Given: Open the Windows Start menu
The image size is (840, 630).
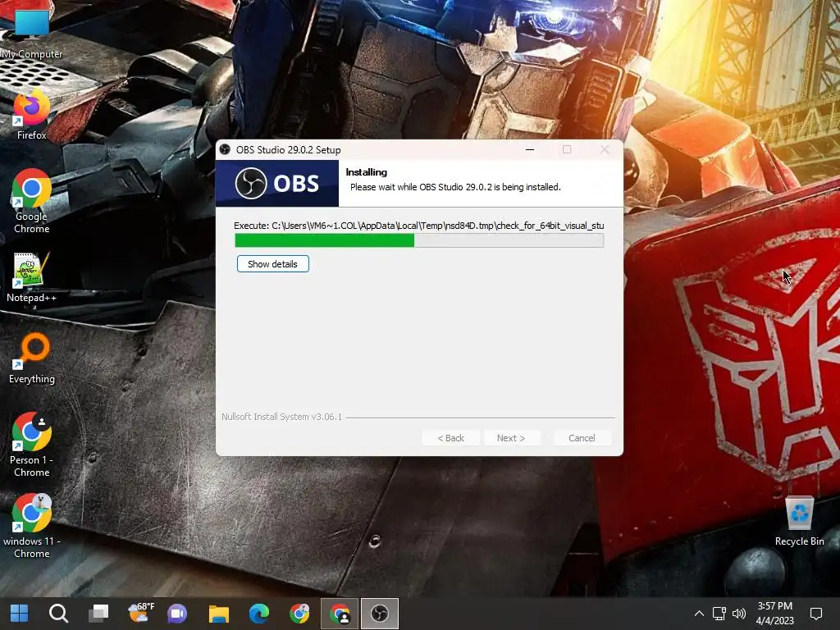Looking at the screenshot, I should [x=20, y=614].
